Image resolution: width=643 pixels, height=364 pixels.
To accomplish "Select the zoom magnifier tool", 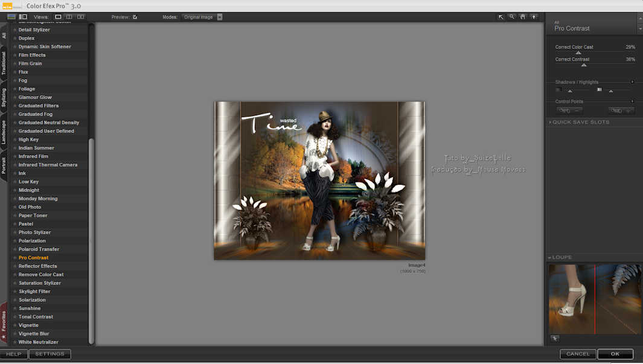I will point(512,17).
